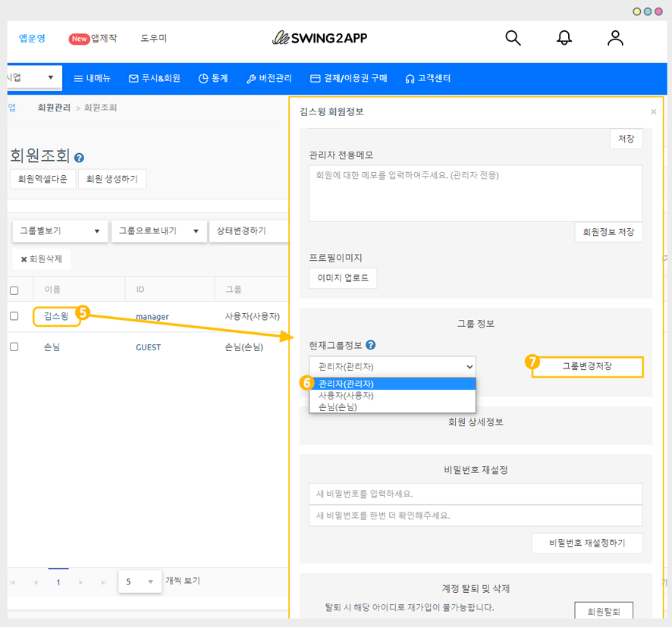Viewport: 672px width, 627px height.
Task: Click the 이름 column header
Action: (53, 290)
